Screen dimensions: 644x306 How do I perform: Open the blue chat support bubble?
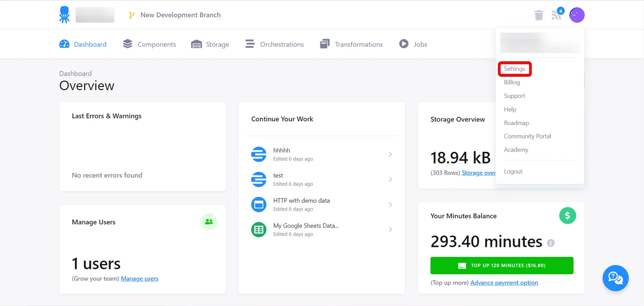coord(615,278)
